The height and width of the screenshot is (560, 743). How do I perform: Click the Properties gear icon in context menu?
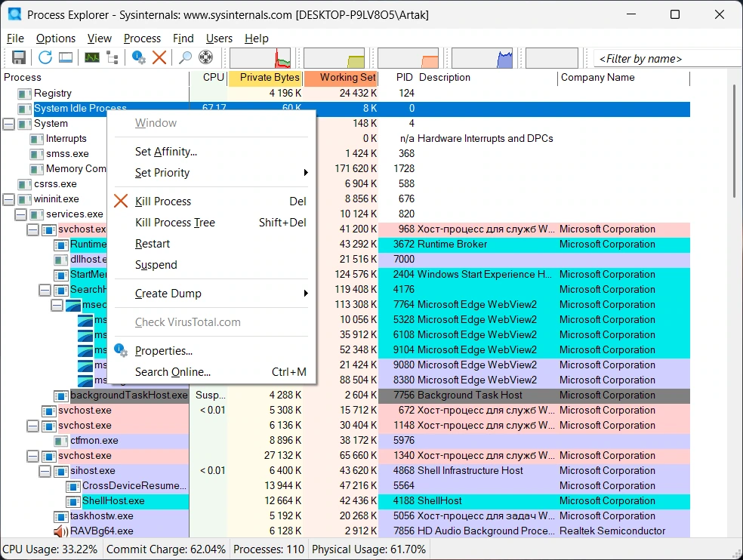coord(121,350)
